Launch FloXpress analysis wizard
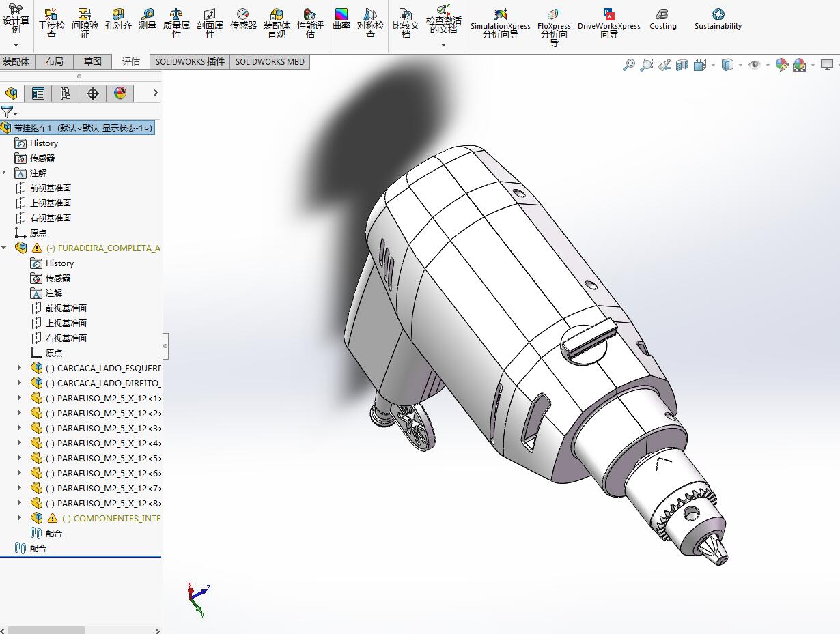 (554, 27)
